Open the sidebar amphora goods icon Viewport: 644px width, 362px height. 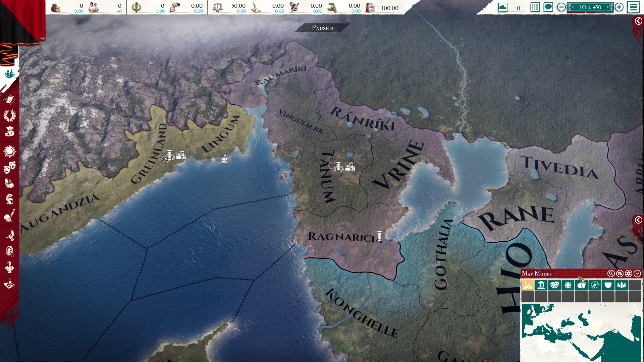9,183
